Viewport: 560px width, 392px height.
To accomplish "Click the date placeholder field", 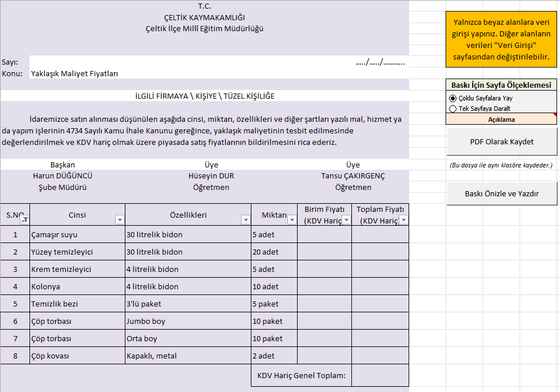I will [x=380, y=62].
